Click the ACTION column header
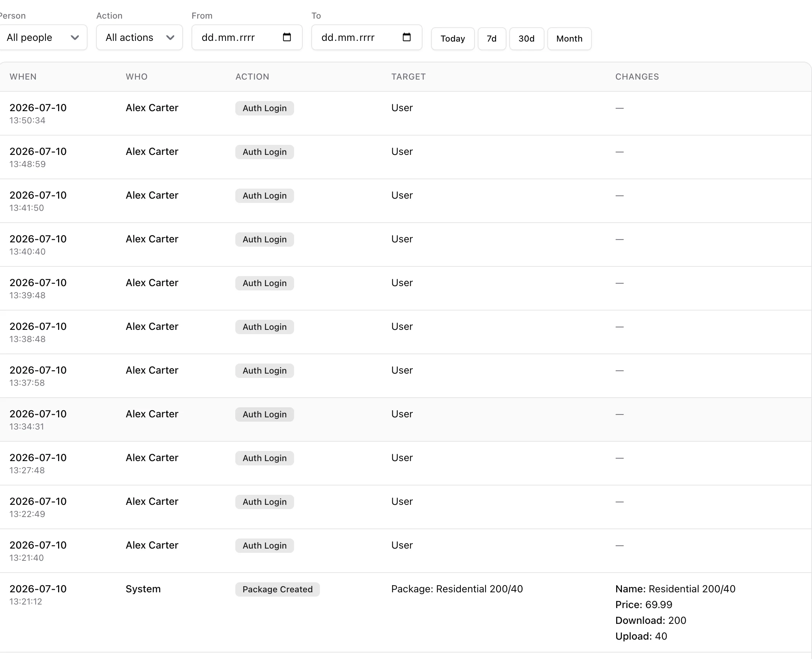This screenshot has height=659, width=812. 252,77
